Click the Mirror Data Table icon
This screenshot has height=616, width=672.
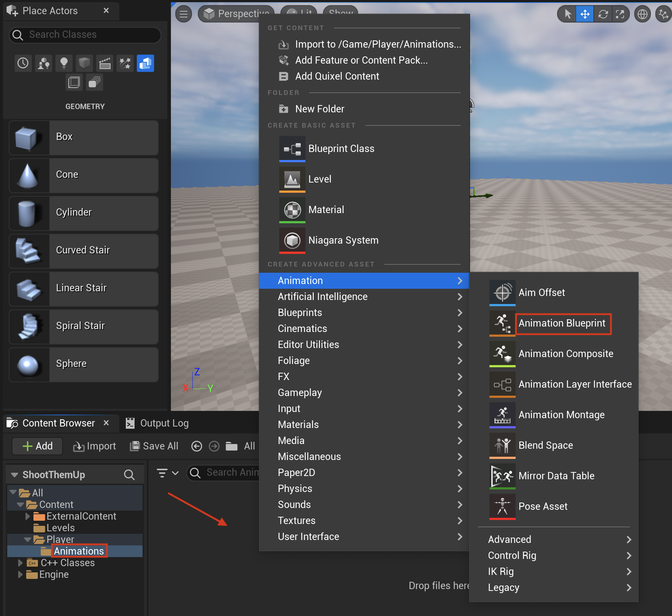click(503, 476)
